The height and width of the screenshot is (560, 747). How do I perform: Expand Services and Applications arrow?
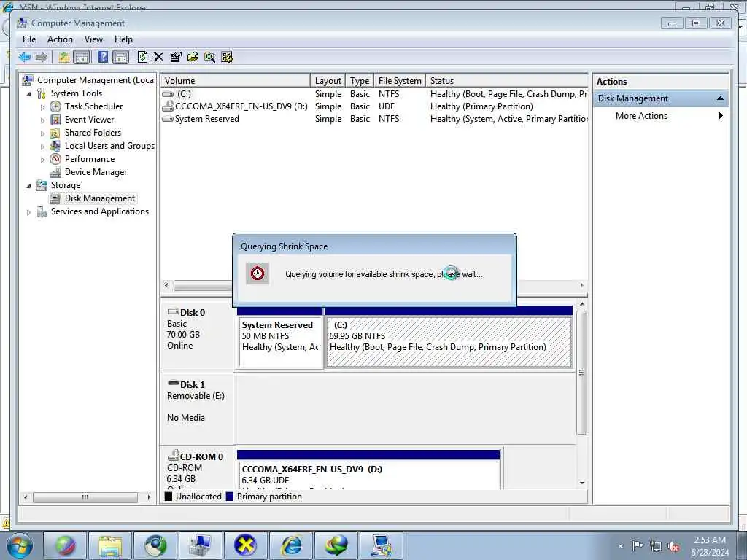(29, 212)
